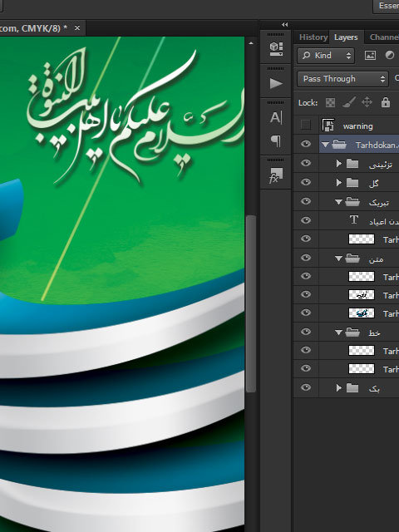Hide the Tarhdokan group
Image resolution: width=399 pixels, height=532 pixels.
306,144
